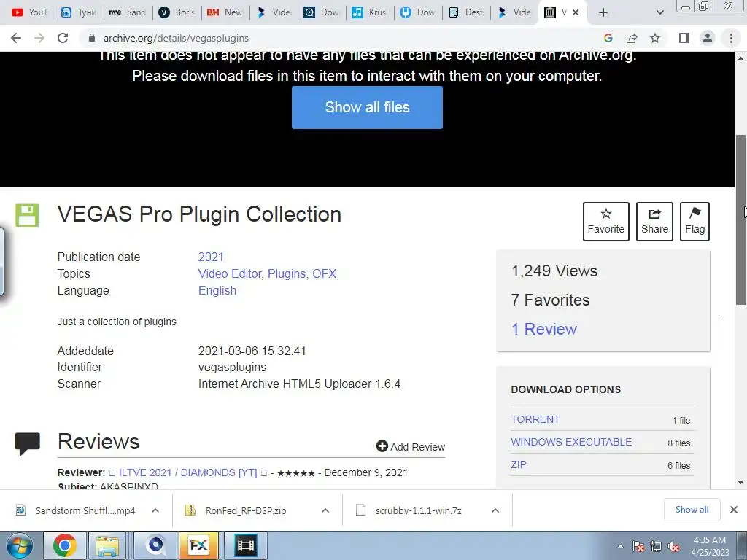Open downloaded scrubby-1.1.1-win.7z file
Image resolution: width=747 pixels, height=560 pixels.
(x=409, y=510)
